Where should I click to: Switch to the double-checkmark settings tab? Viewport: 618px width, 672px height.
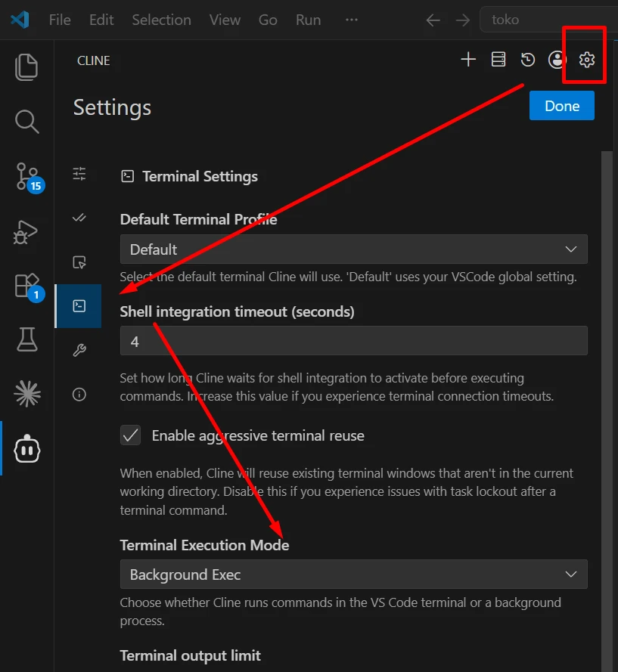[x=79, y=218]
